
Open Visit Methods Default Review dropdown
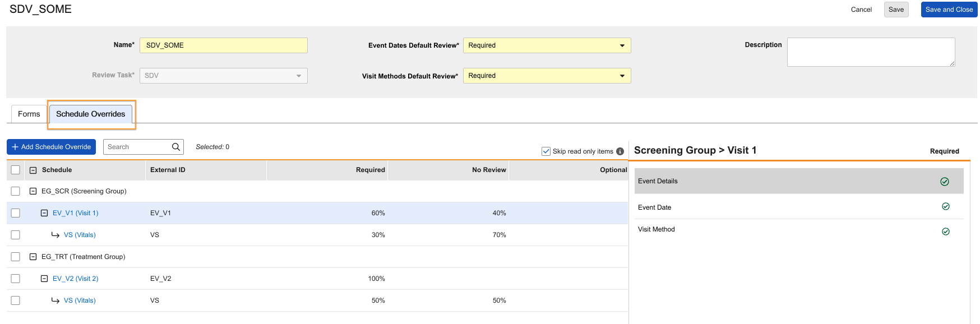[x=547, y=76]
